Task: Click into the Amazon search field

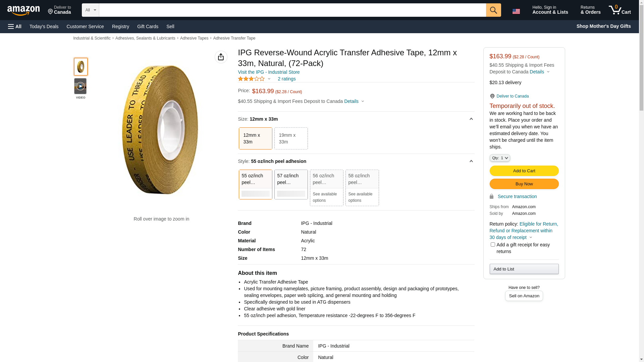Action: pyautogui.click(x=292, y=10)
